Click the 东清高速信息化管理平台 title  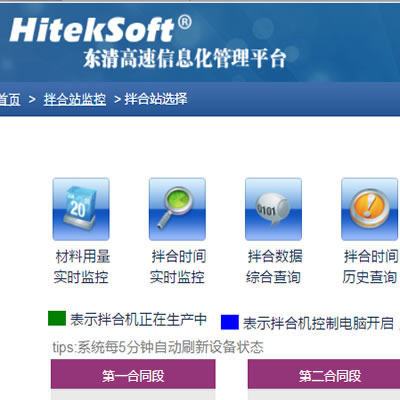coord(185,58)
